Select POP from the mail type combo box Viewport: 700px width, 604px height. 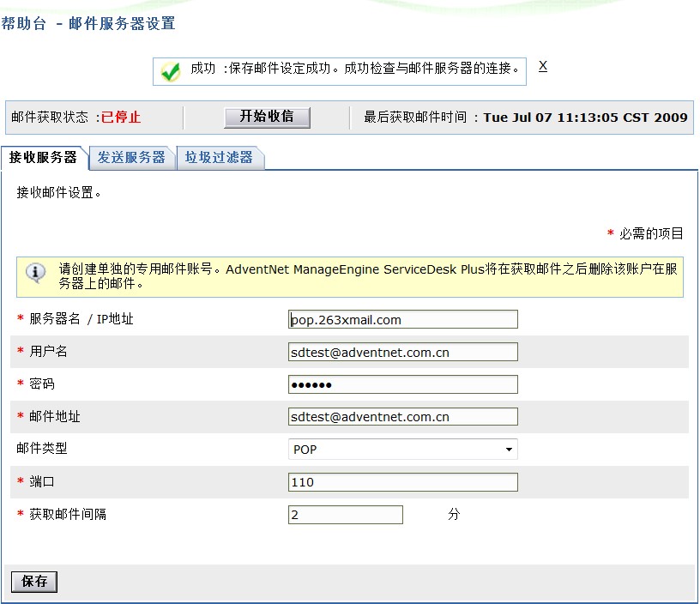click(403, 449)
